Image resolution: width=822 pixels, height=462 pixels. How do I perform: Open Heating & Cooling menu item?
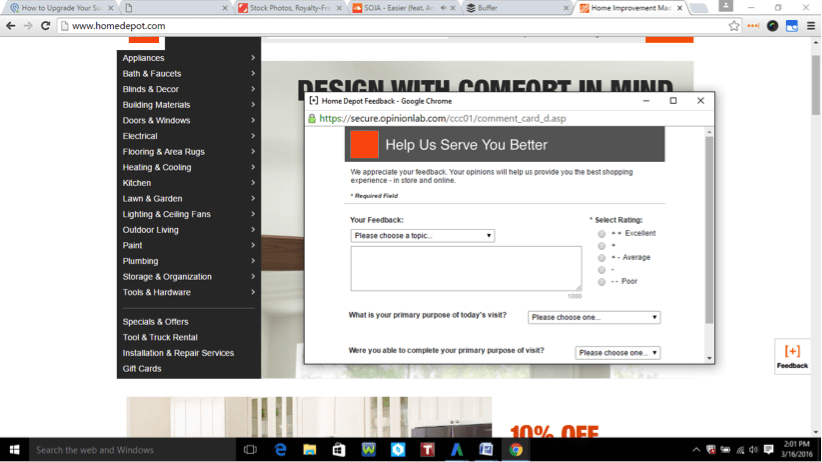click(189, 167)
